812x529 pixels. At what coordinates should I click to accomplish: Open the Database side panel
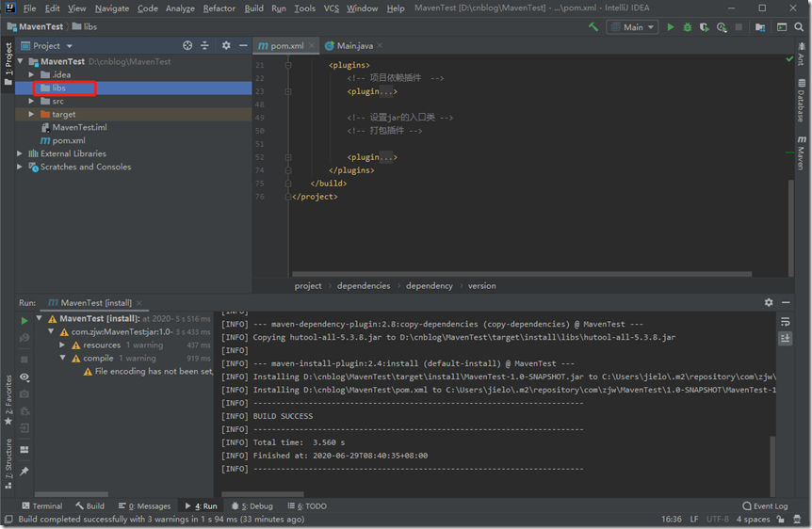801,101
